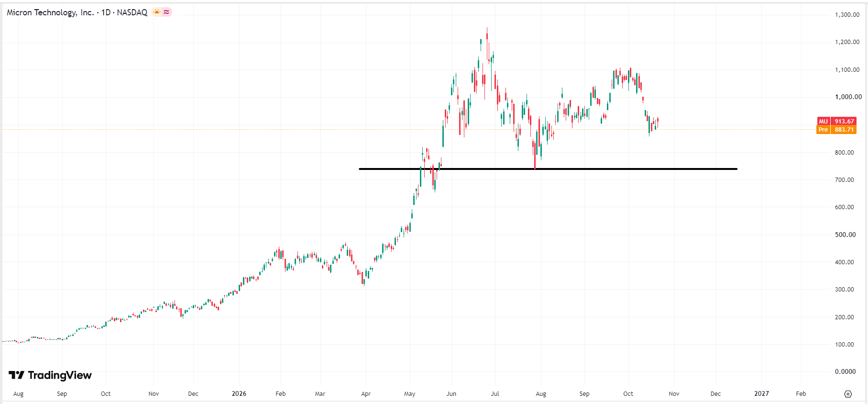Click the 300.00 price axis label
This screenshot has height=404, width=868.
point(845,290)
